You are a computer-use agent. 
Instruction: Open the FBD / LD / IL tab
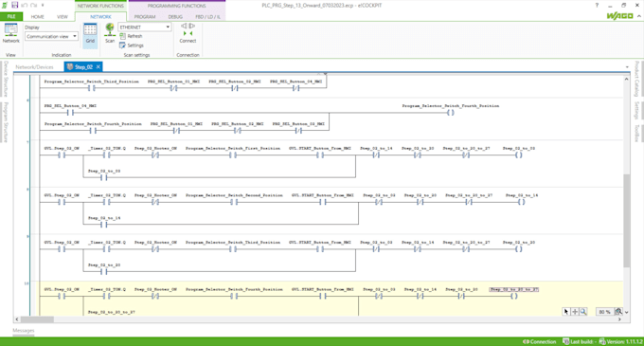[x=207, y=17]
